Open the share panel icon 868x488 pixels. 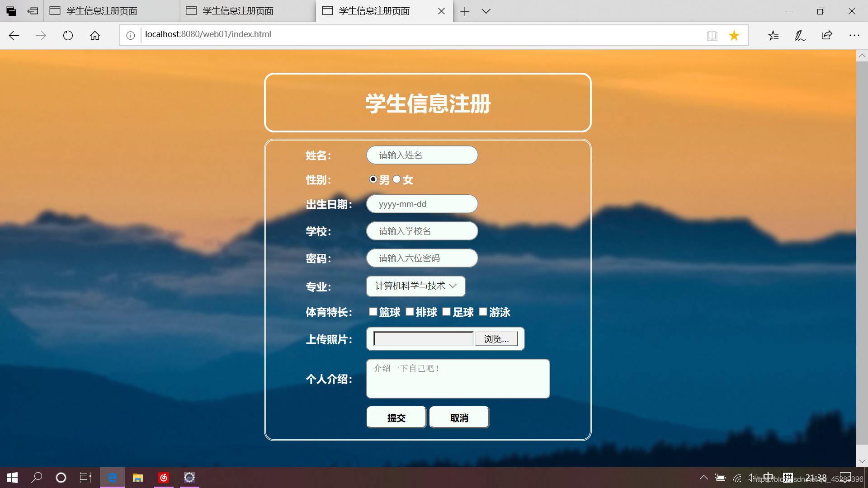click(x=827, y=35)
